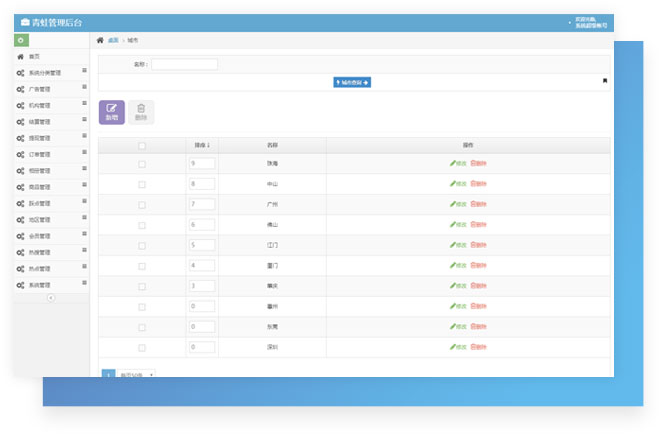This screenshot has height=437, width=664.
Task: Click the sort order field showing 9
Action: pyautogui.click(x=202, y=163)
